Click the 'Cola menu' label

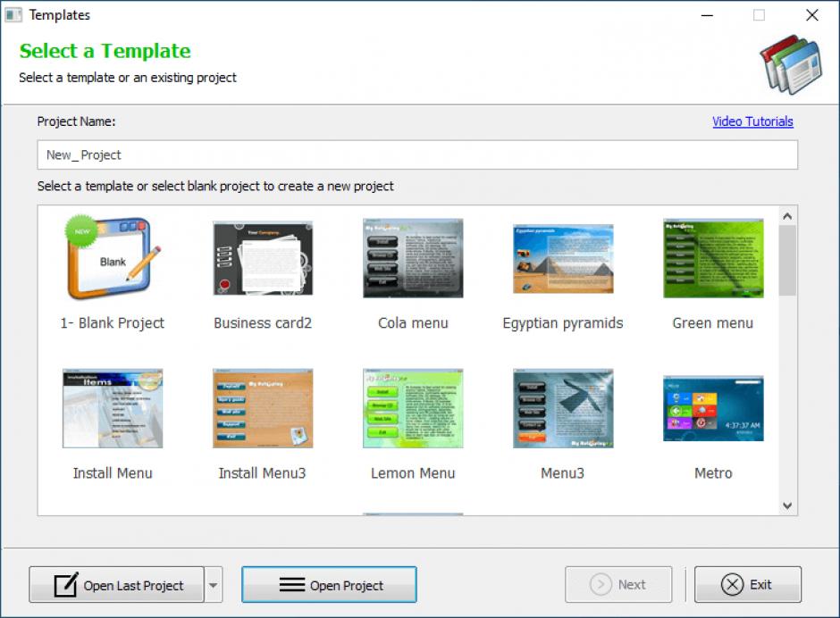pyautogui.click(x=413, y=323)
